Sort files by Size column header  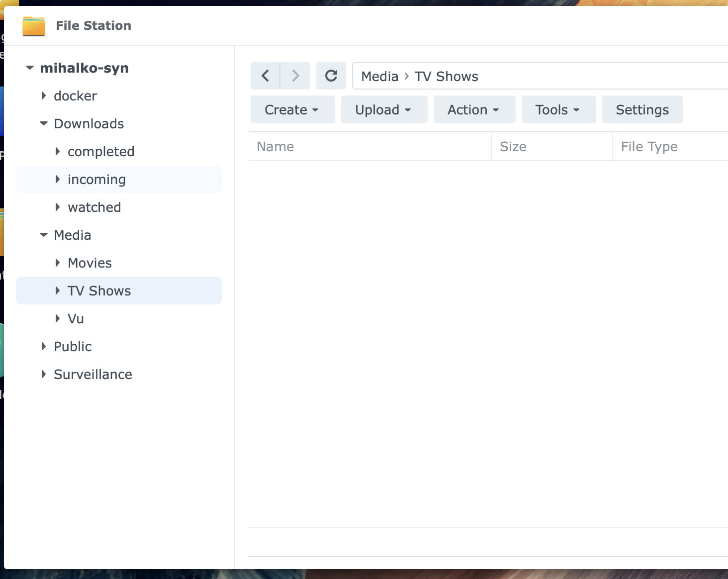pyautogui.click(x=513, y=147)
